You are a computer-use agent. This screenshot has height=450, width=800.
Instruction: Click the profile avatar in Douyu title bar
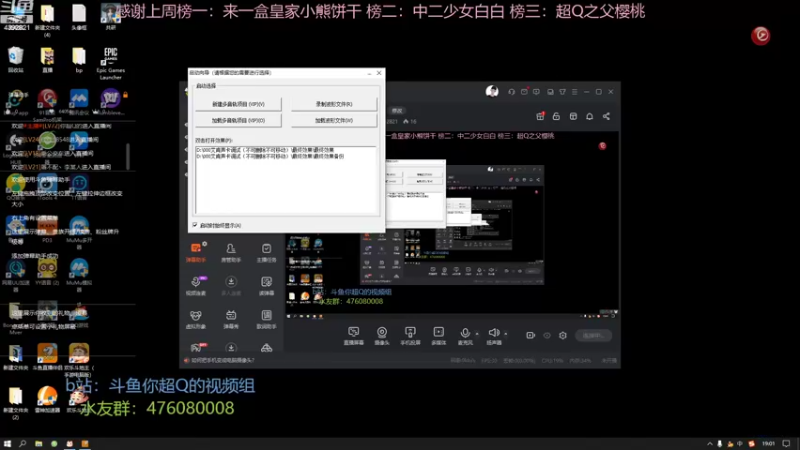pyautogui.click(x=492, y=91)
